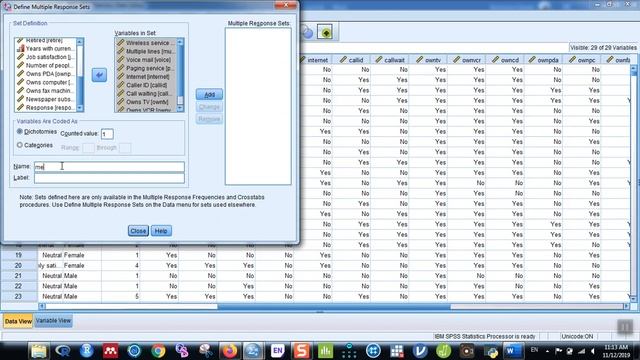Click the 'Unicode:ON' status bar entry

(x=577, y=336)
